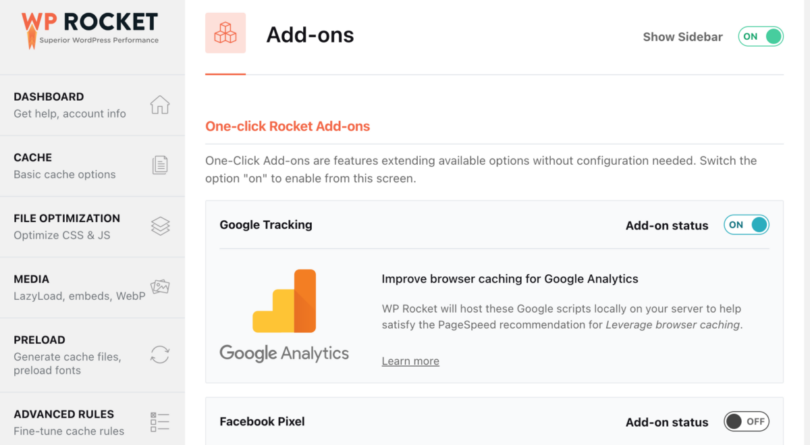Viewport: 810px width, 445px height.
Task: Open the File Optimization section
Action: pos(92,226)
